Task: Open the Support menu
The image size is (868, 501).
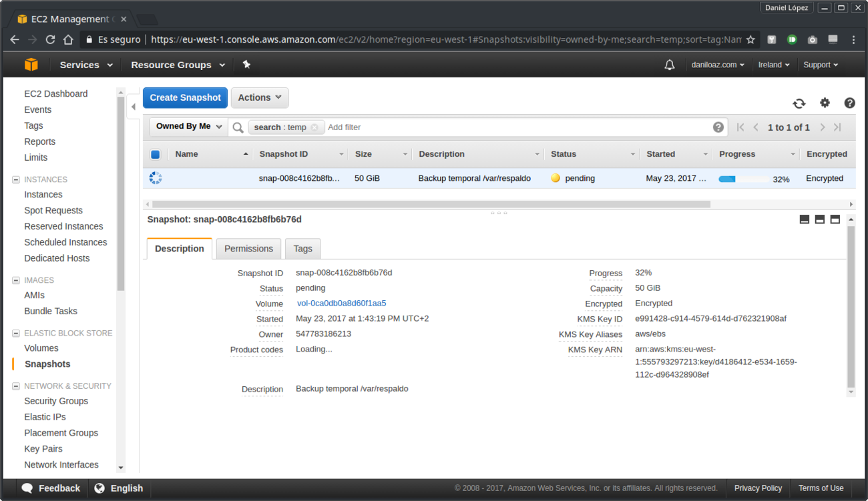Action: (x=821, y=65)
